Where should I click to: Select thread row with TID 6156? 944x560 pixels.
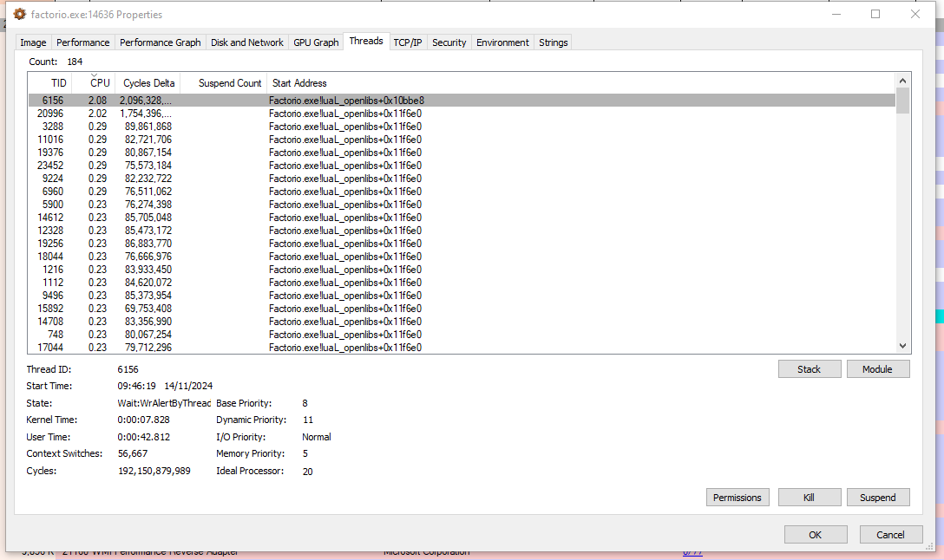click(462, 101)
